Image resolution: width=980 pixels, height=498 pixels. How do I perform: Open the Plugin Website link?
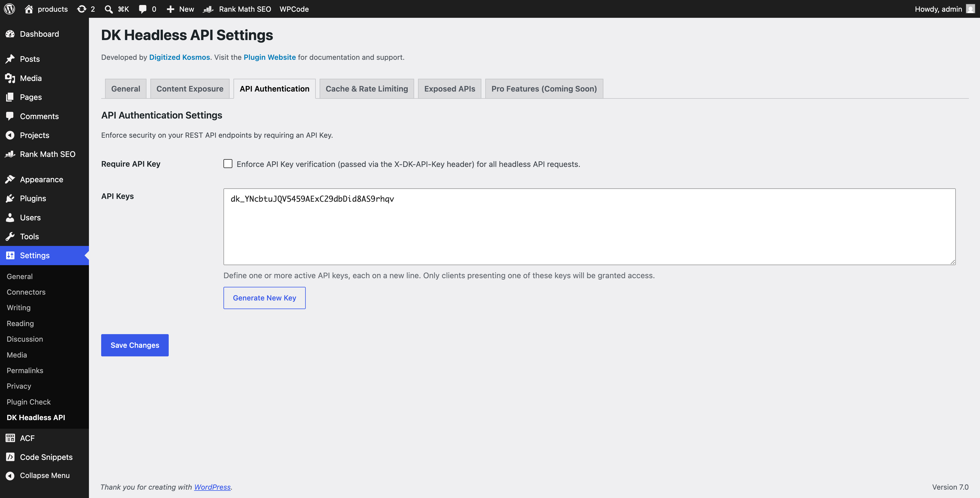(270, 57)
